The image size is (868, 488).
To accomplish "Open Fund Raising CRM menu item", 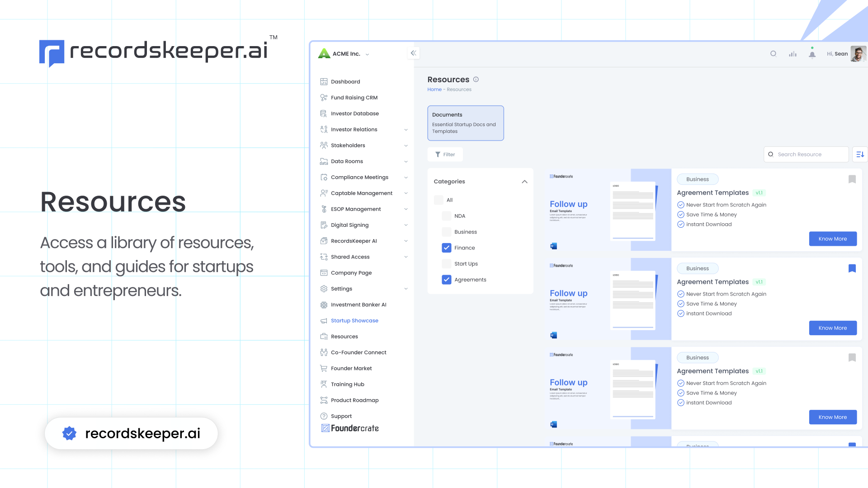I will [354, 98].
